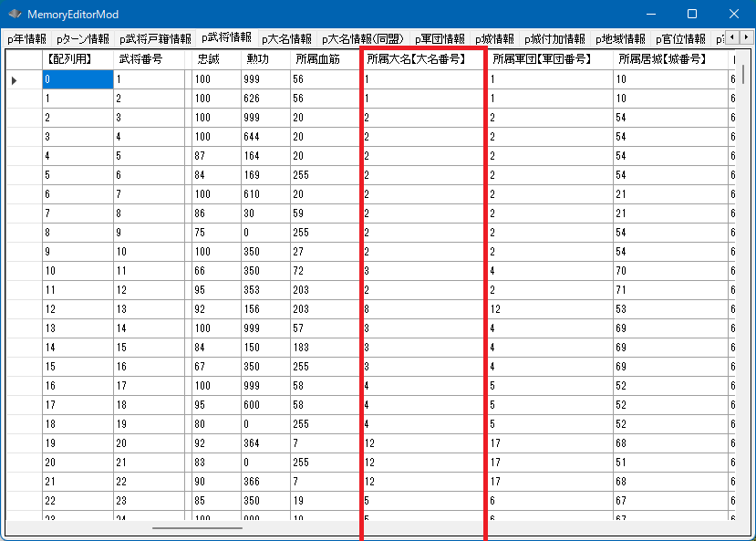The width and height of the screenshot is (756, 541).
Task: Select the p軍団情報 tab
Action: (440, 39)
